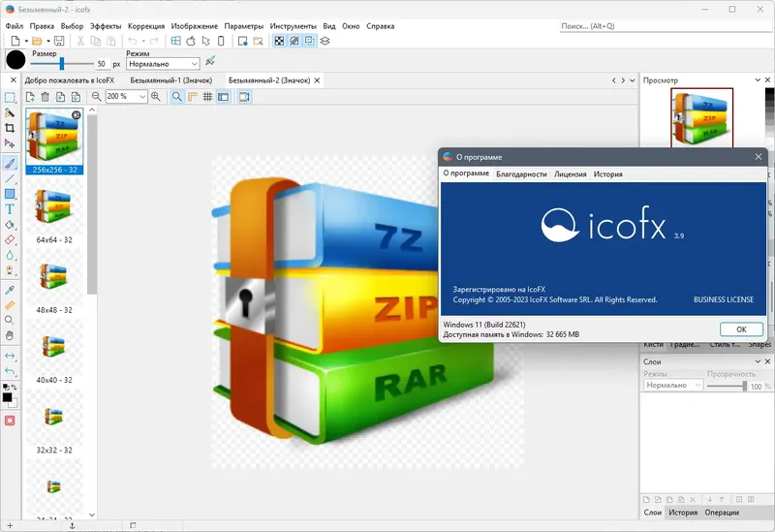Open the История tab at bottom of layers panel
Image resolution: width=775 pixels, height=532 pixels.
click(x=683, y=513)
